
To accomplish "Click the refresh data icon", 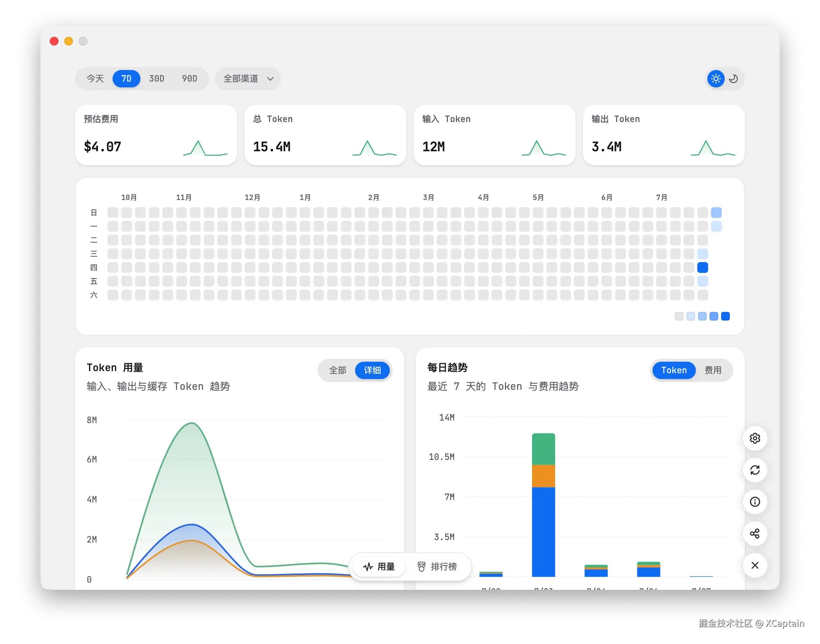I will coord(754,470).
